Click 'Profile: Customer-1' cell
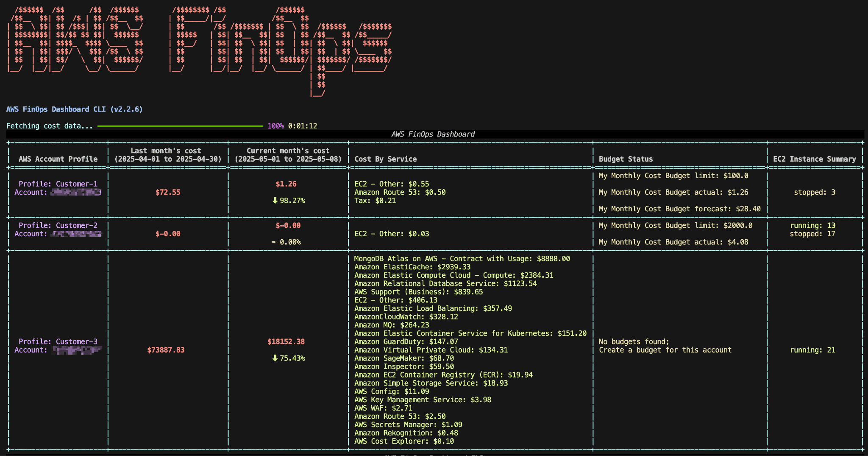The image size is (868, 456). tap(58, 184)
